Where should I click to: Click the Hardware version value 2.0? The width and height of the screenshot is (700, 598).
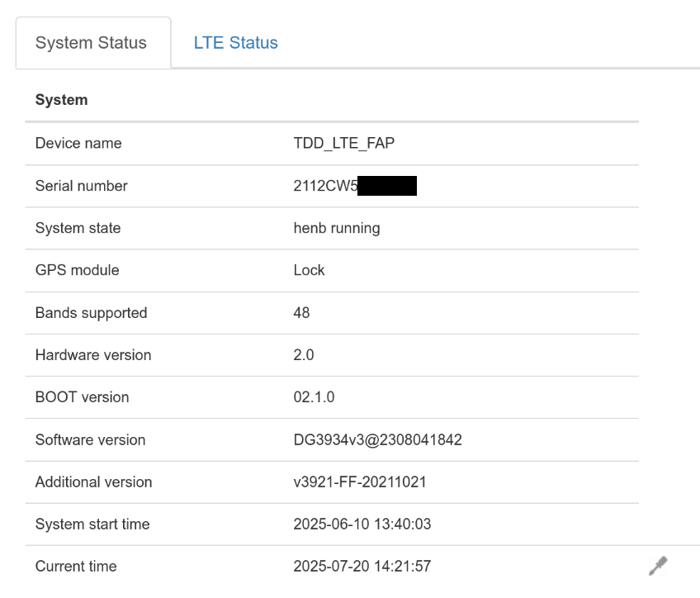coord(304,355)
